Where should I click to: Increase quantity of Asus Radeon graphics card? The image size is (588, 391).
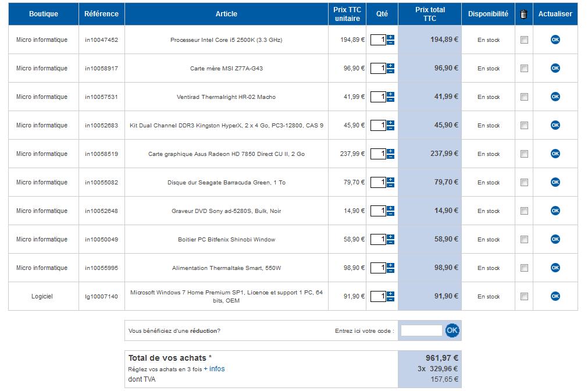[390, 151]
